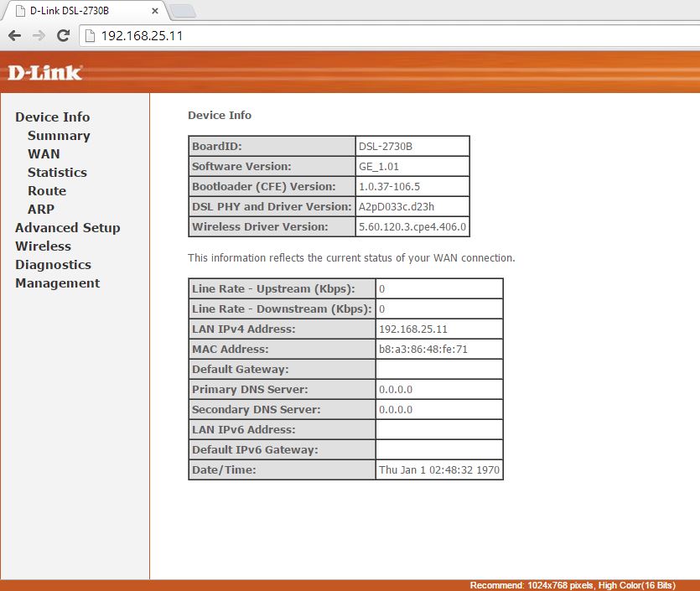Click Primary DNS value 0.0.0.0
The height and width of the screenshot is (591, 700).
point(396,389)
